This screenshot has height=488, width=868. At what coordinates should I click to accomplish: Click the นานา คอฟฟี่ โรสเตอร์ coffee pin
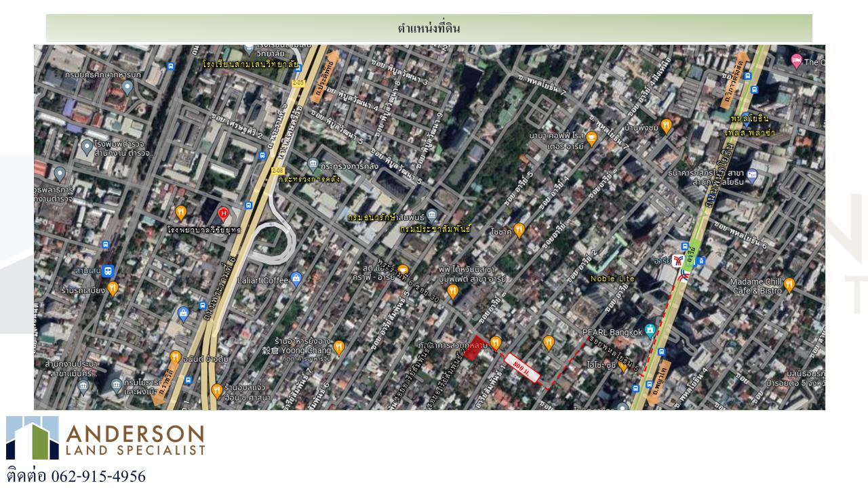pos(591,138)
